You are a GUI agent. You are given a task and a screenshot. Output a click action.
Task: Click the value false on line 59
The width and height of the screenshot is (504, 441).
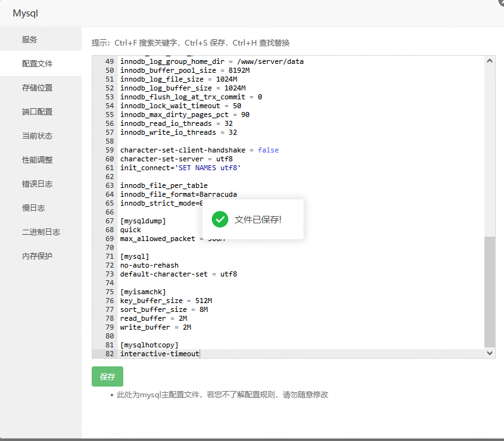[x=268, y=150]
